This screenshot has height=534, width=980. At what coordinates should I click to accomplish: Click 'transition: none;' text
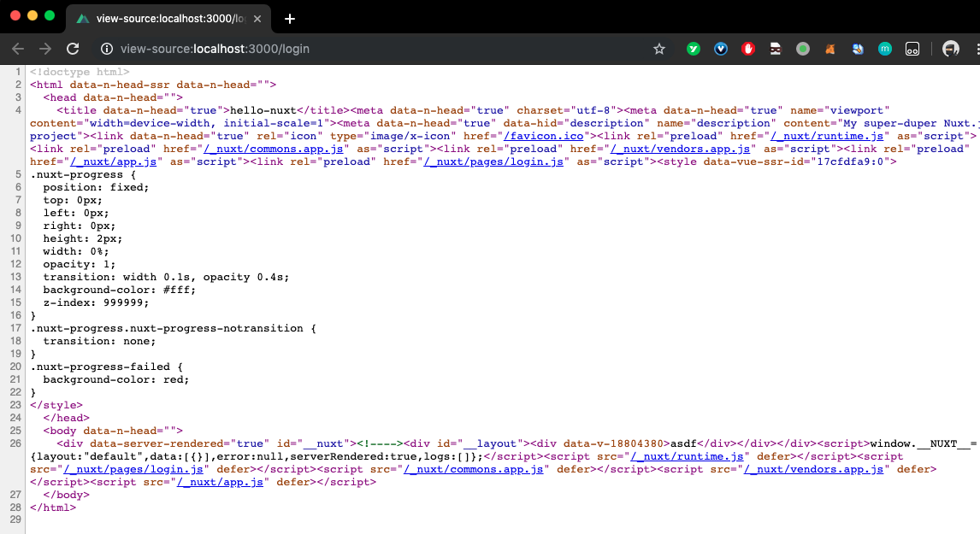click(98, 341)
